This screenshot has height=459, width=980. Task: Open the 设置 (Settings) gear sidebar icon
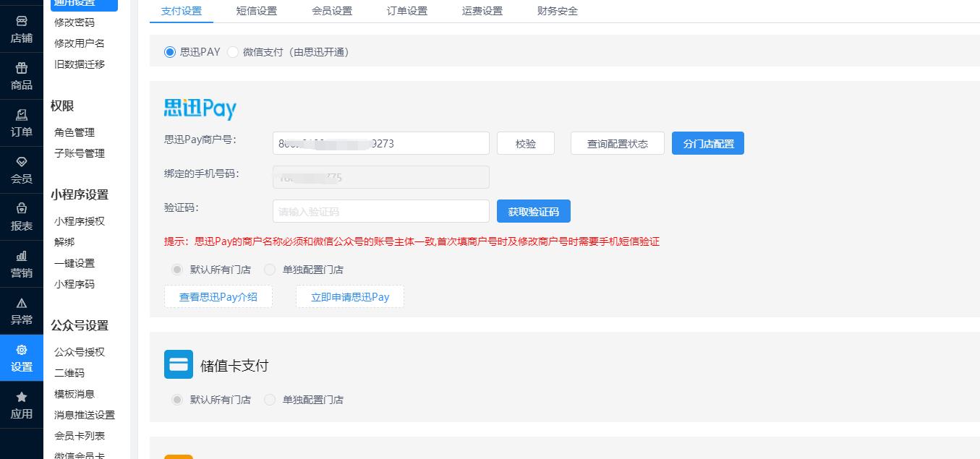(22, 359)
